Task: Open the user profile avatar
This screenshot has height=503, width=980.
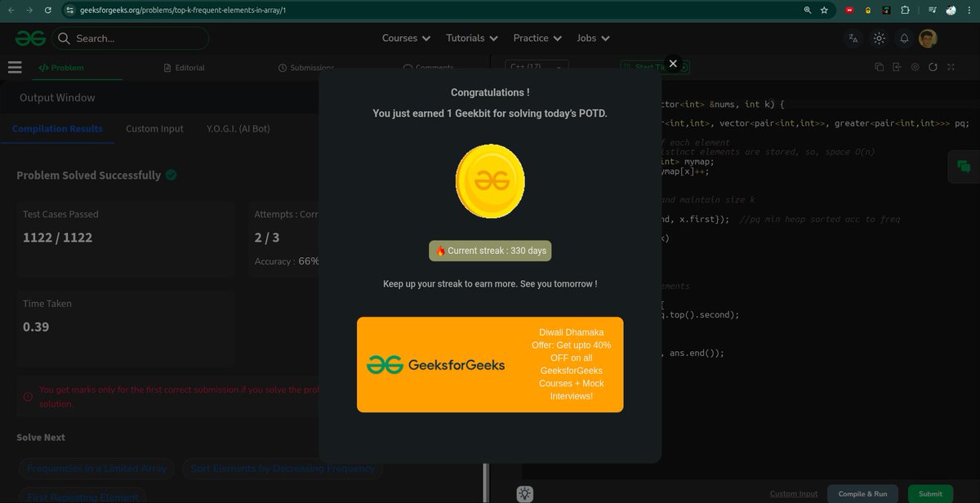Action: [928, 38]
